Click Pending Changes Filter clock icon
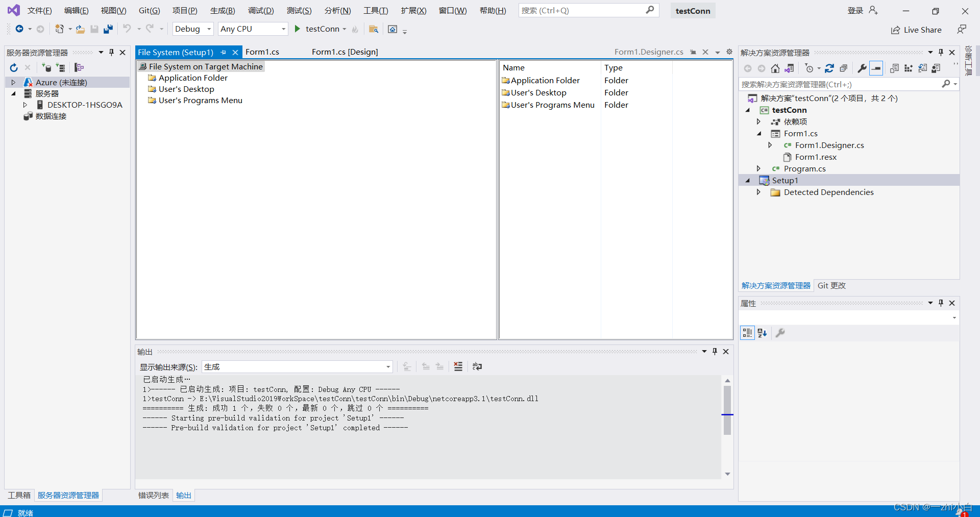 click(x=810, y=68)
